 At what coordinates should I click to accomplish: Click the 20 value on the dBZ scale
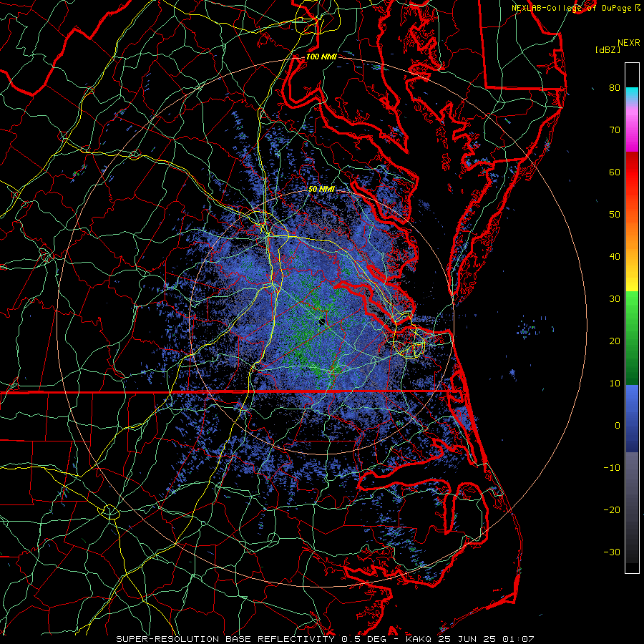click(615, 341)
